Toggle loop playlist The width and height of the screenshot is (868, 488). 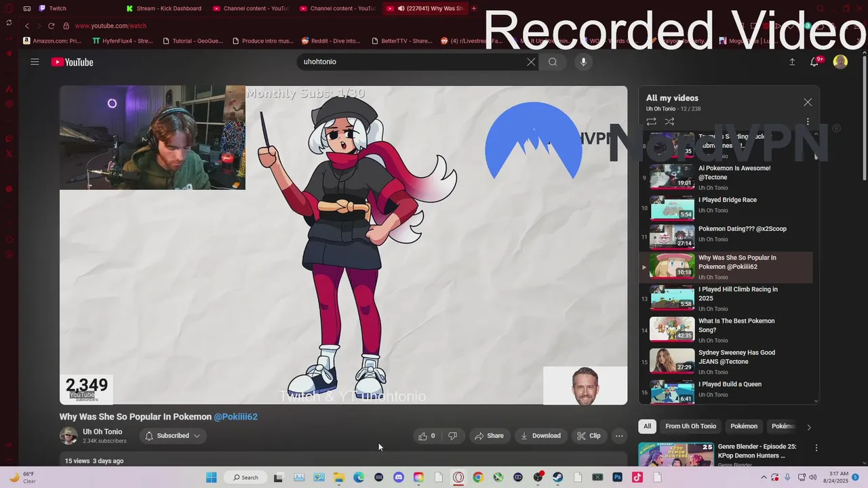tap(651, 121)
